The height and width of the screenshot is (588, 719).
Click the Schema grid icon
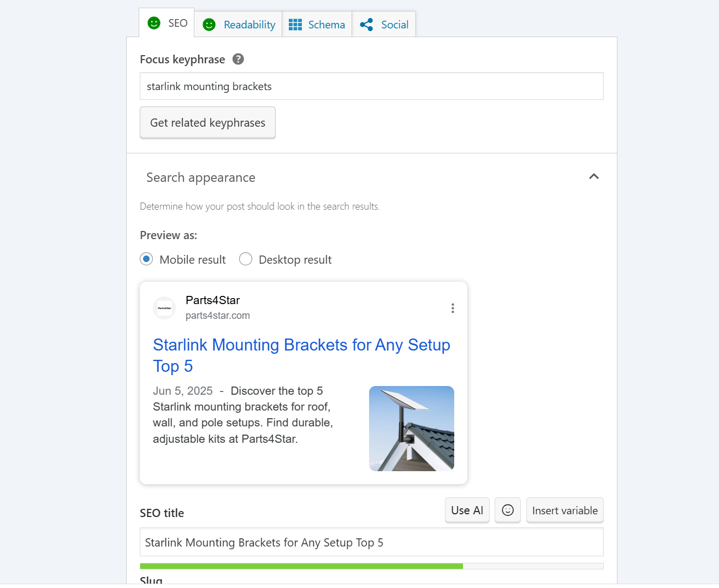(x=295, y=24)
